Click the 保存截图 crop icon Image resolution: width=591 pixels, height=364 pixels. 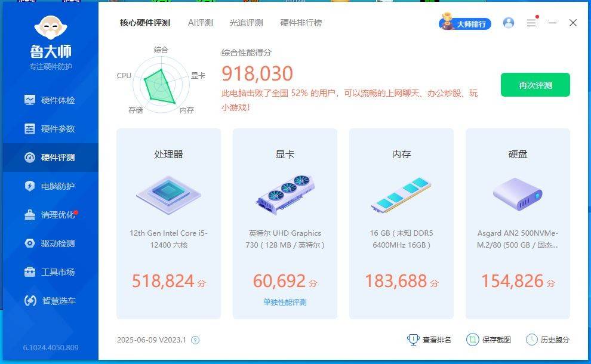tap(472, 340)
